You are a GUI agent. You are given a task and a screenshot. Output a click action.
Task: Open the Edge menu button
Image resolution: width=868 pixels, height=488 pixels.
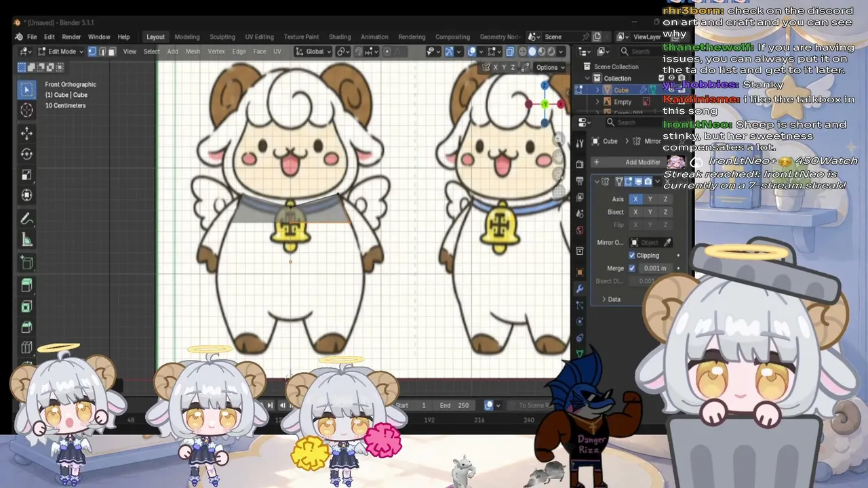(x=239, y=52)
